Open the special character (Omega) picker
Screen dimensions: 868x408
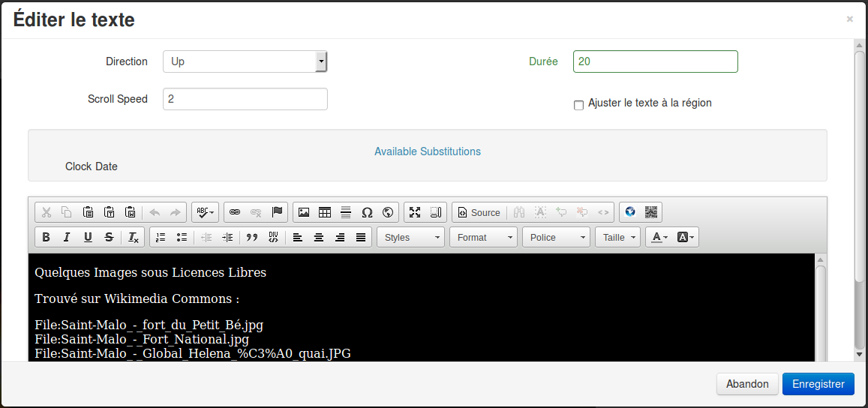[367, 212]
